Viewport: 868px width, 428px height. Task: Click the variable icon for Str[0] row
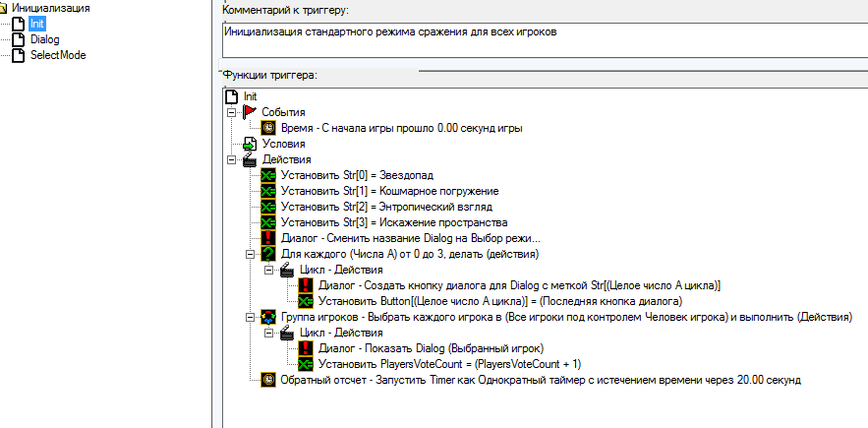(269, 175)
